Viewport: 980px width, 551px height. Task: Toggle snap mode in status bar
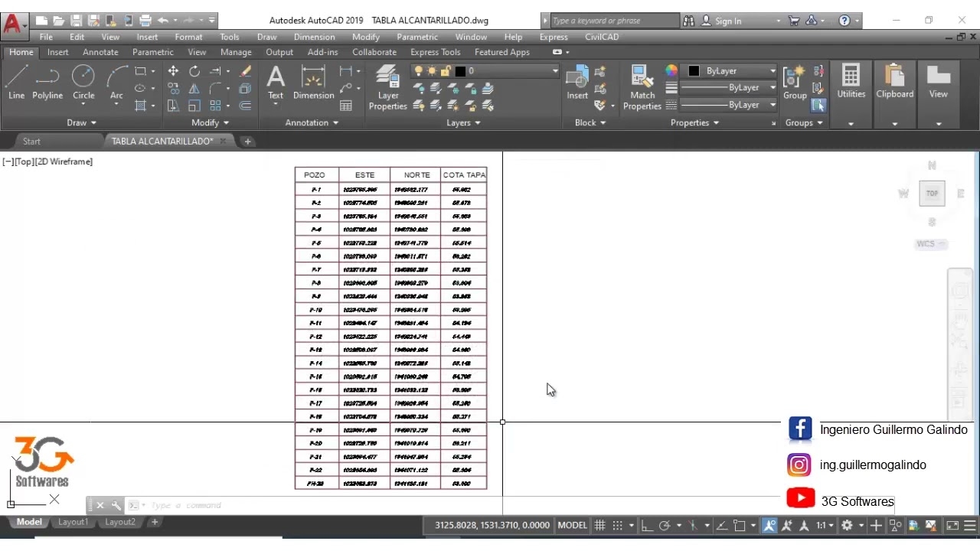click(618, 525)
